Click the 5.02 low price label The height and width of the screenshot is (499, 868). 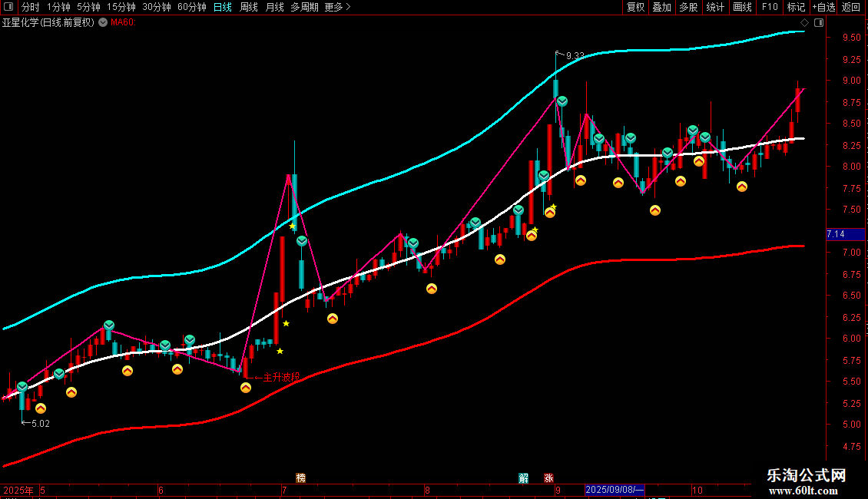click(41, 424)
